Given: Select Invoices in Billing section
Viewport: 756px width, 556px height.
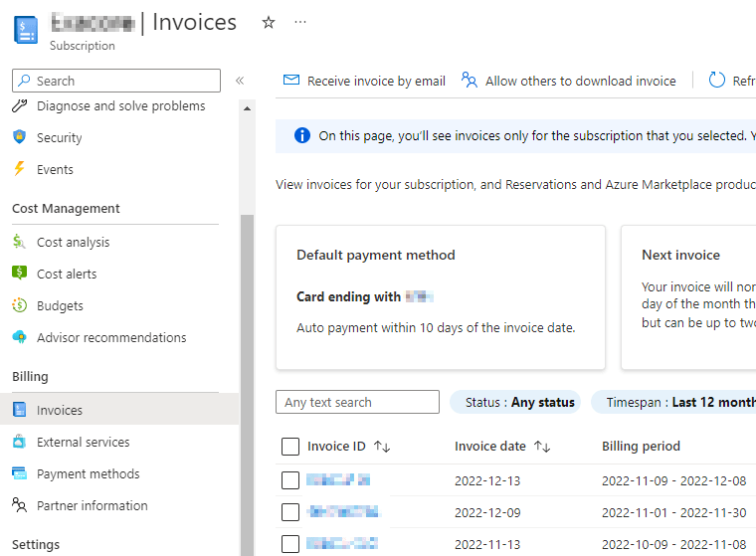Looking at the screenshot, I should [119, 409].
